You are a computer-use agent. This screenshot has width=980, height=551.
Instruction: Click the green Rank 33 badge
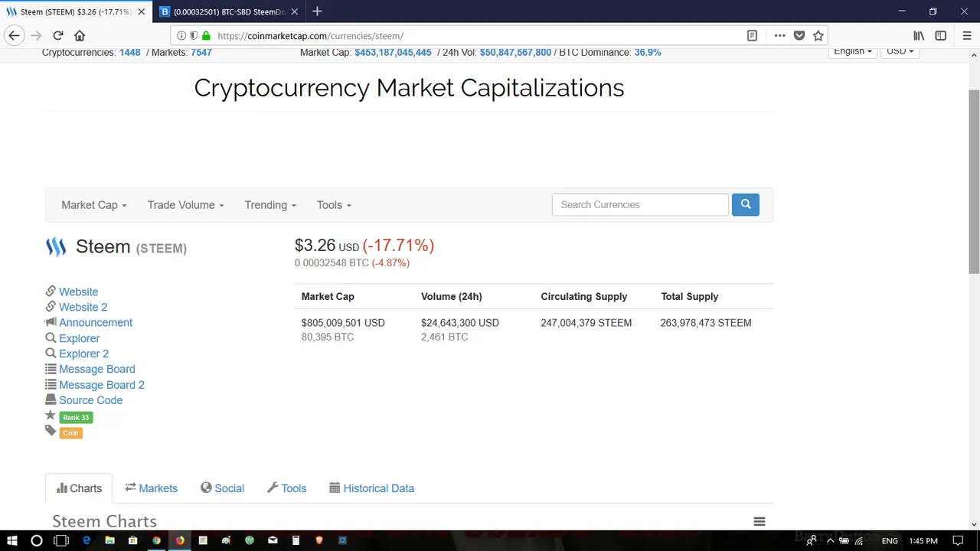pyautogui.click(x=76, y=417)
